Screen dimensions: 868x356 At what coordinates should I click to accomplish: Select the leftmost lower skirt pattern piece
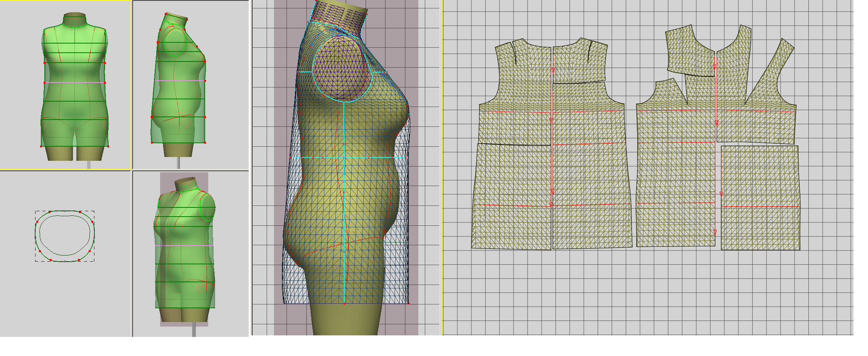click(x=512, y=197)
